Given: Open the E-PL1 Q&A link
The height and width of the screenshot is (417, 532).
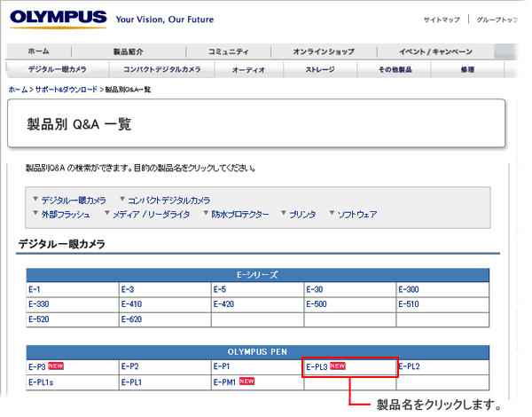Looking at the screenshot, I should (131, 382).
